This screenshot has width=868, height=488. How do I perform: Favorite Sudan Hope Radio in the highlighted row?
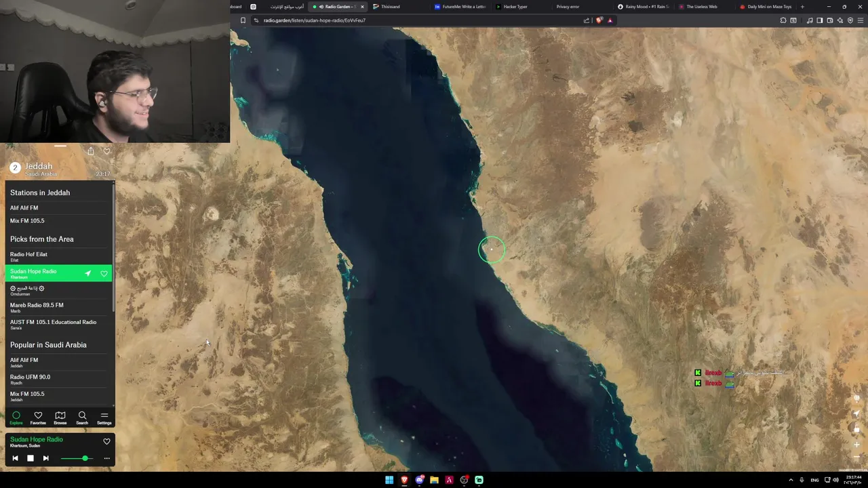coord(104,273)
